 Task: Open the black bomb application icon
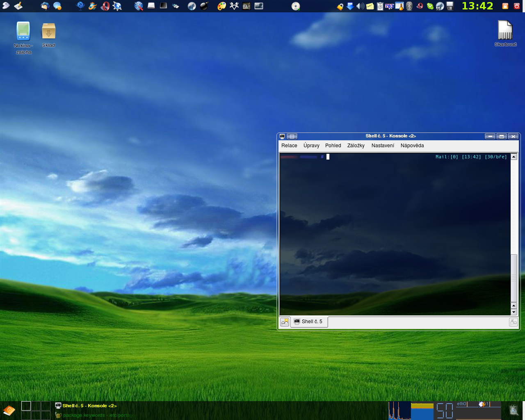click(204, 6)
